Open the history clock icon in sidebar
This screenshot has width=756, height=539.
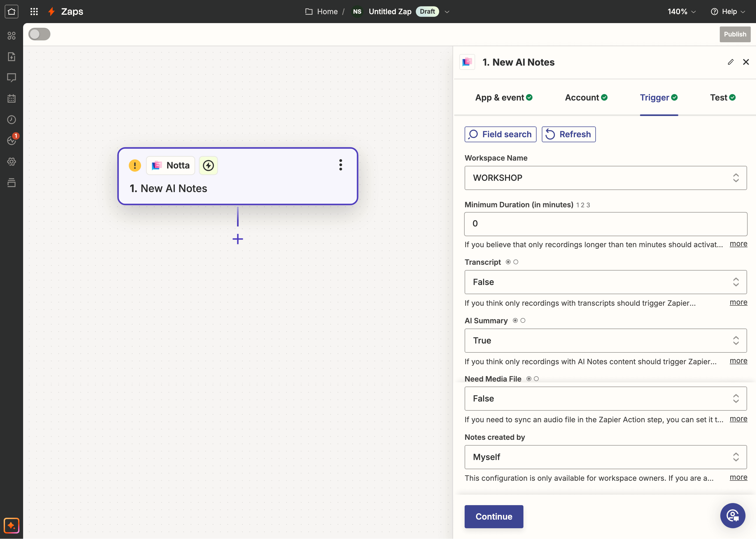(x=12, y=119)
